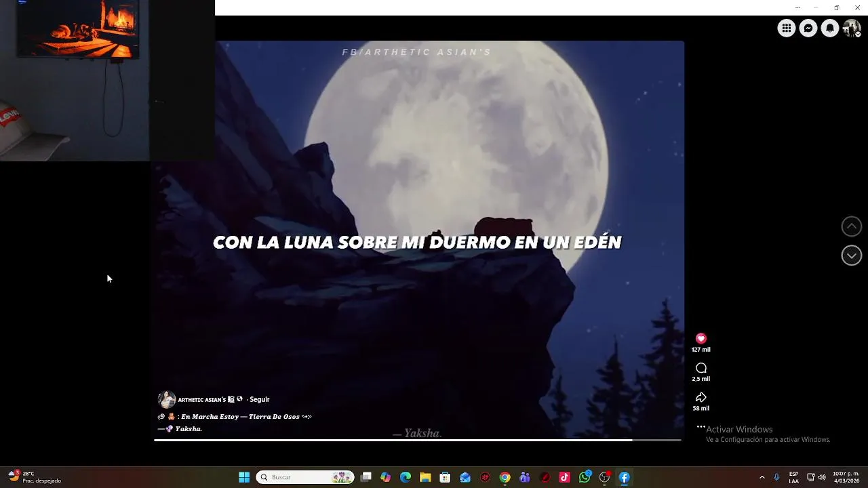Seek on the reel progress bar
Image resolution: width=868 pixels, height=488 pixels.
click(418, 441)
